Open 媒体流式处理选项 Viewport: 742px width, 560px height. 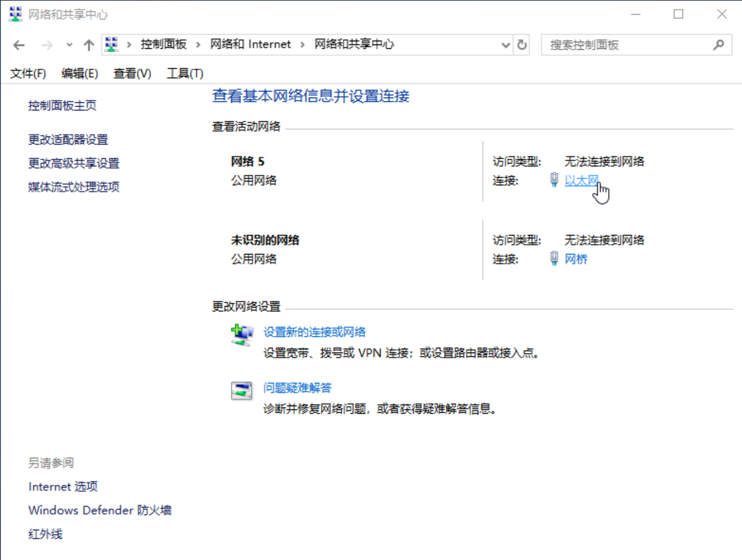pos(74,187)
